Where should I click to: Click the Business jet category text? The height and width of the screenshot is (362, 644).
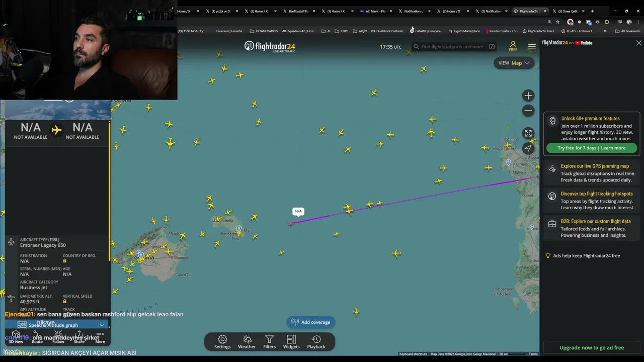[x=34, y=288]
